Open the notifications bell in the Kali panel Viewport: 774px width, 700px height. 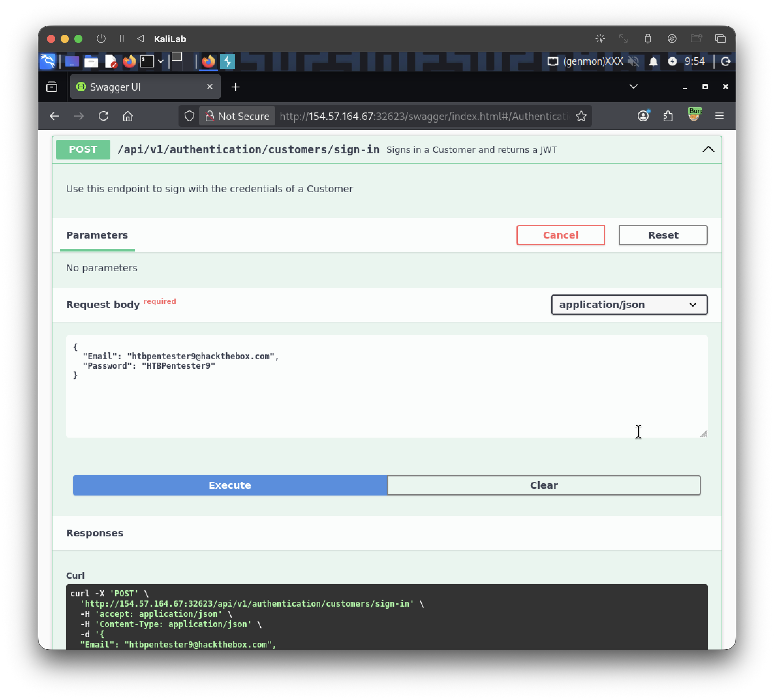pos(653,61)
